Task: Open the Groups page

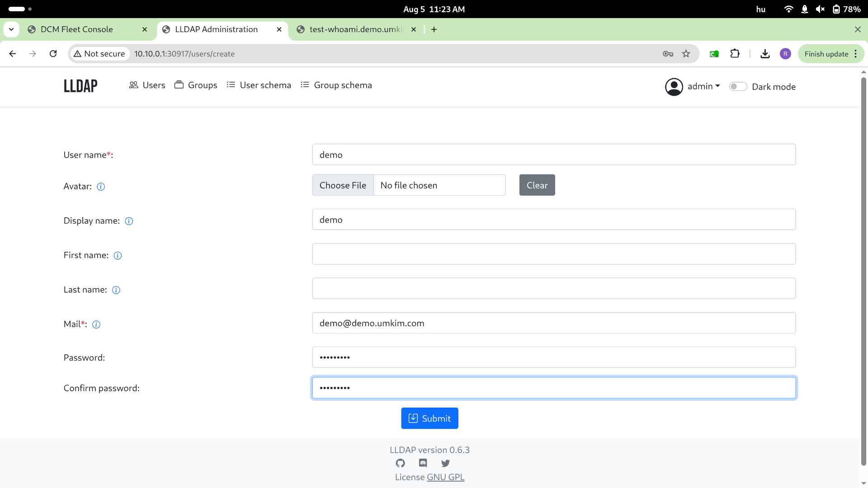Action: point(196,85)
